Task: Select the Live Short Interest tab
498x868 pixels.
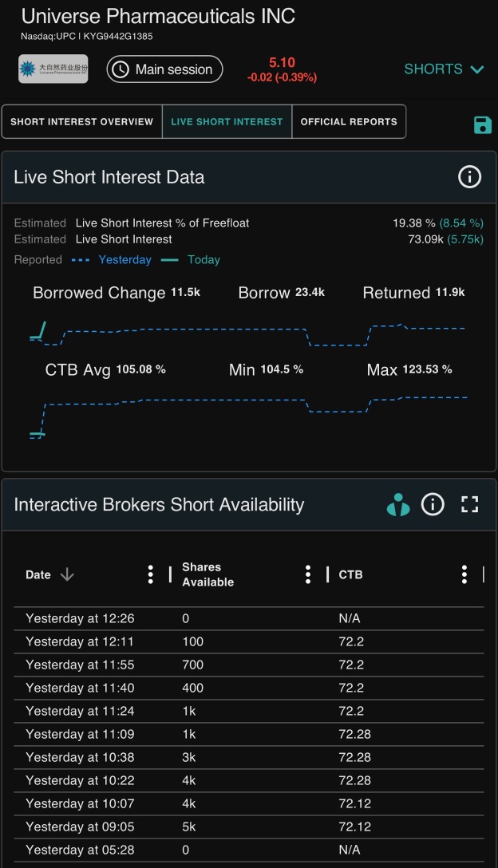Action: 227,122
